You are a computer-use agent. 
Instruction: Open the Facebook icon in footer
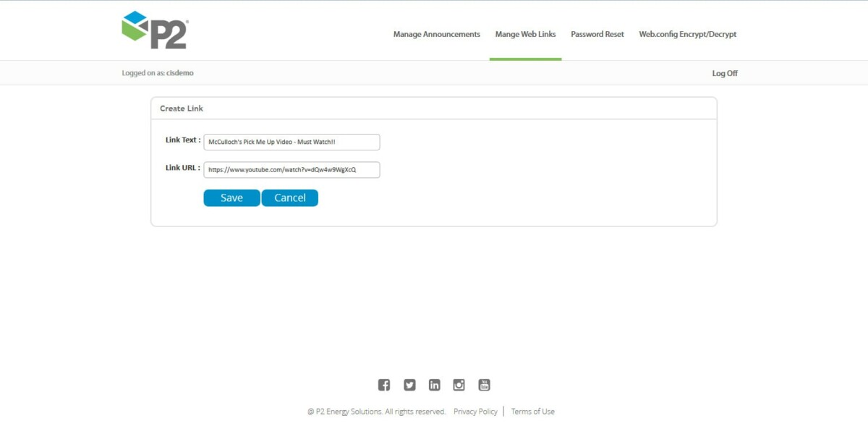pos(384,385)
